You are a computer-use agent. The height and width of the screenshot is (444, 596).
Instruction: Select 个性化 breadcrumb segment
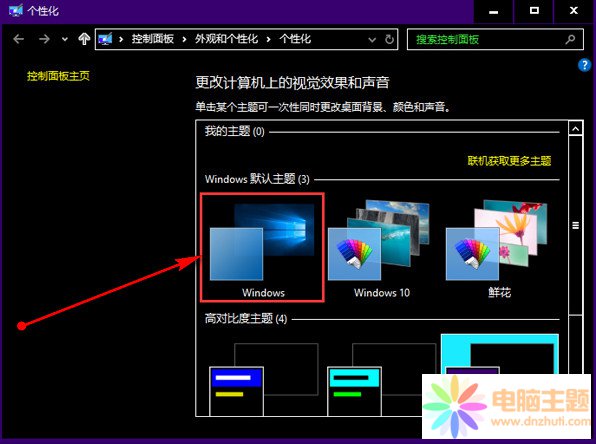point(295,39)
